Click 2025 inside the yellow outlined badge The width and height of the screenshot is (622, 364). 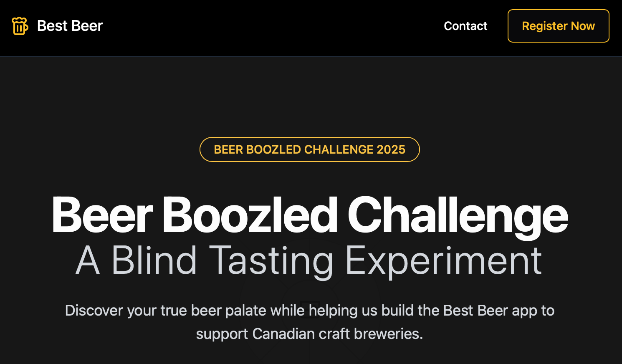point(391,149)
